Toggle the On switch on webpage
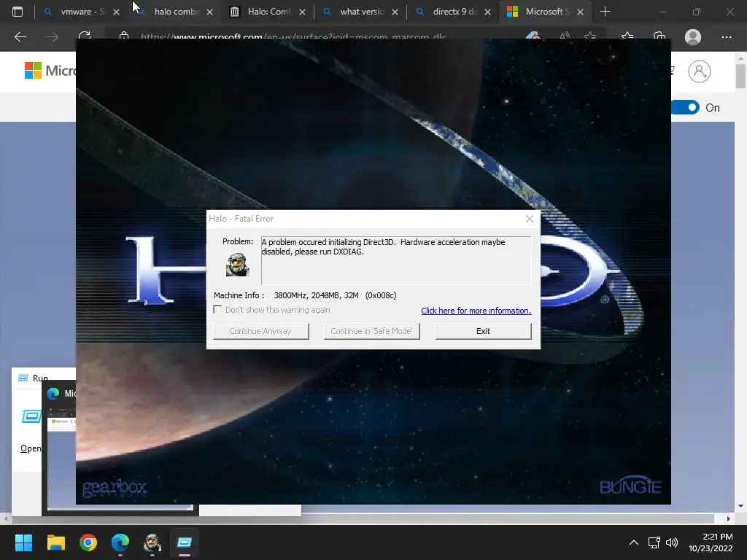Screen dimensions: 747x560 pyautogui.click(x=686, y=108)
